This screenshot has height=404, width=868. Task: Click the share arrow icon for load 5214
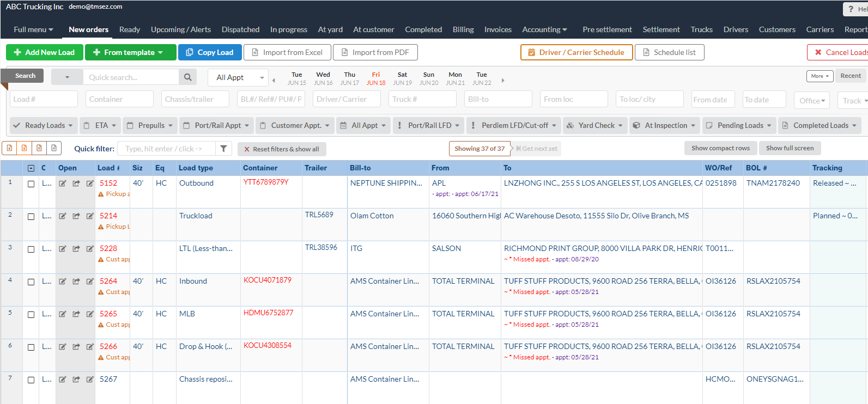[x=76, y=216]
